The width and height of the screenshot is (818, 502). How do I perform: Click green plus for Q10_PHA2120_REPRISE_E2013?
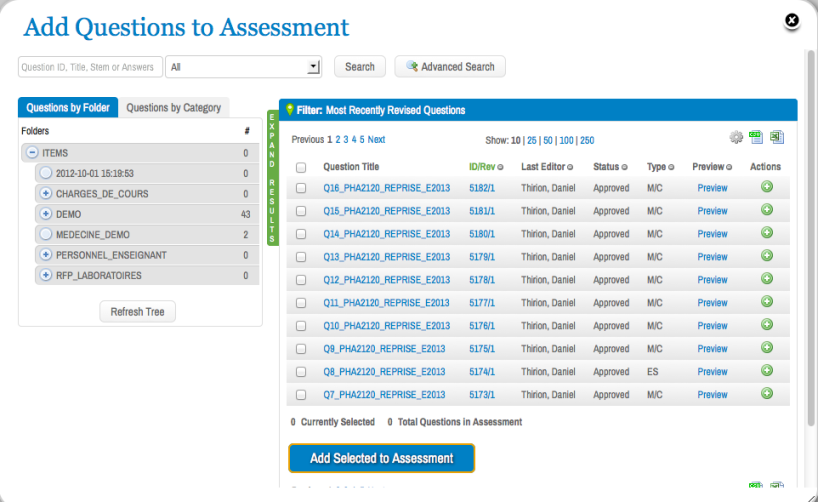click(x=767, y=325)
